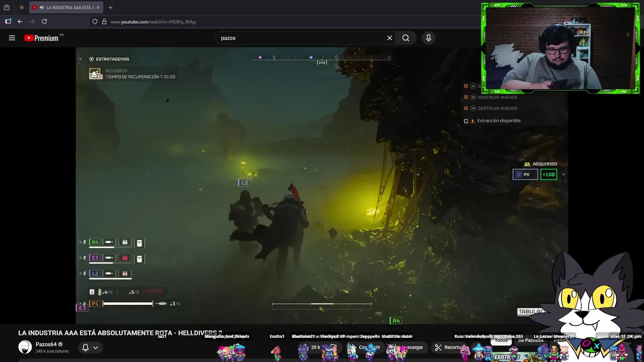Toggle the notification bell for Pazos64
This screenshot has width=644, height=362.
tap(86, 347)
